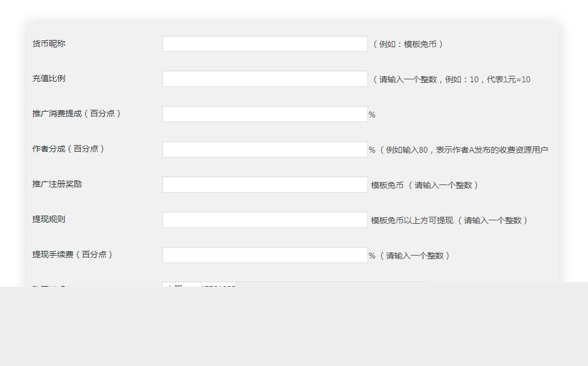Click the 推广消费提成（百分点） input field
Image resolution: width=588 pixels, height=366 pixels.
point(264,113)
